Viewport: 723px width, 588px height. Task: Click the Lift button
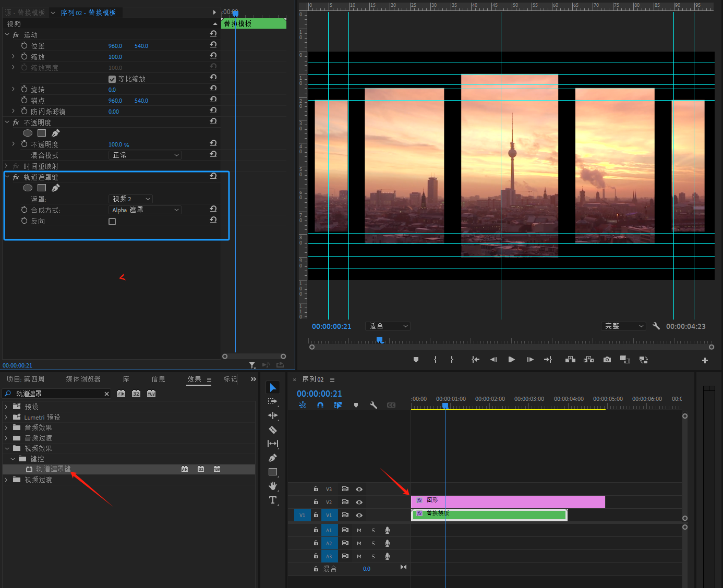tap(570, 360)
